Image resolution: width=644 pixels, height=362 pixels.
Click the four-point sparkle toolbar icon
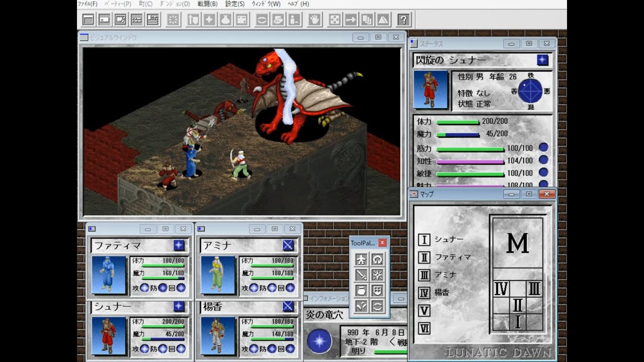(209, 20)
